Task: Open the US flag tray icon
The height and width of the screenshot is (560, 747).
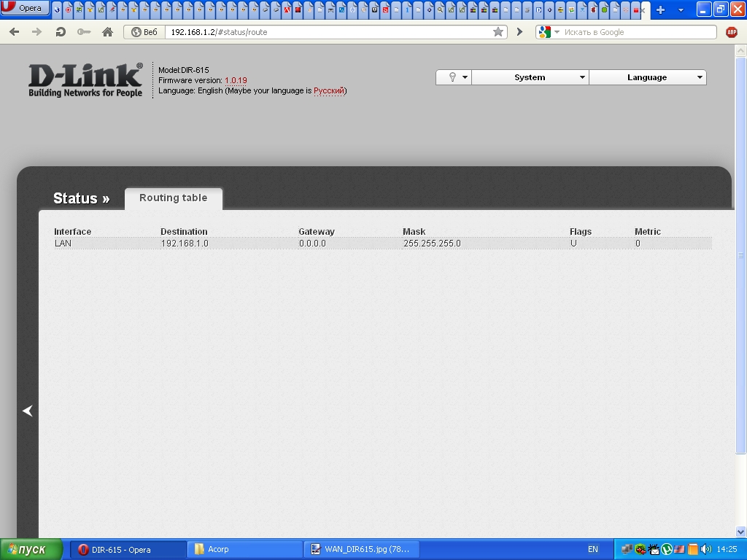Action: [x=679, y=550]
